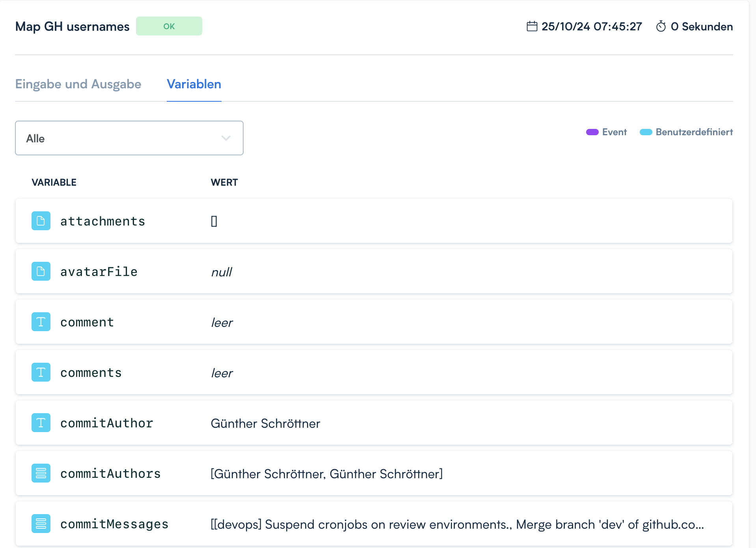This screenshot has height=548, width=756.
Task: Click the purple Event legend swatch
Action: 592,132
